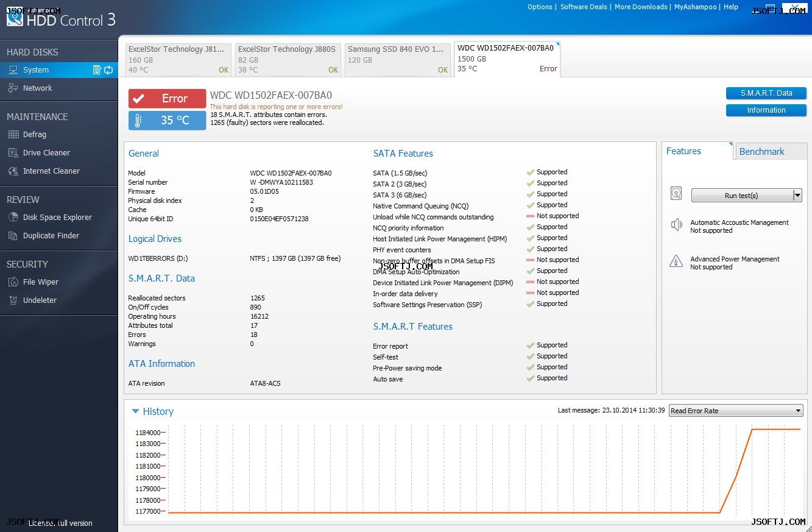
Task: Click the Network drives icon
Action: click(x=13, y=88)
